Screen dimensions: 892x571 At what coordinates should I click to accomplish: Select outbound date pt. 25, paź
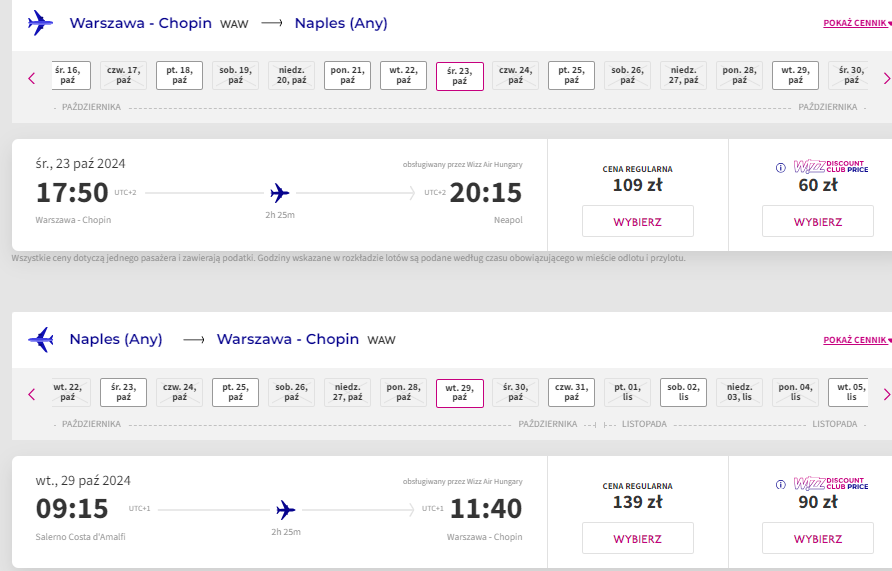point(571,76)
